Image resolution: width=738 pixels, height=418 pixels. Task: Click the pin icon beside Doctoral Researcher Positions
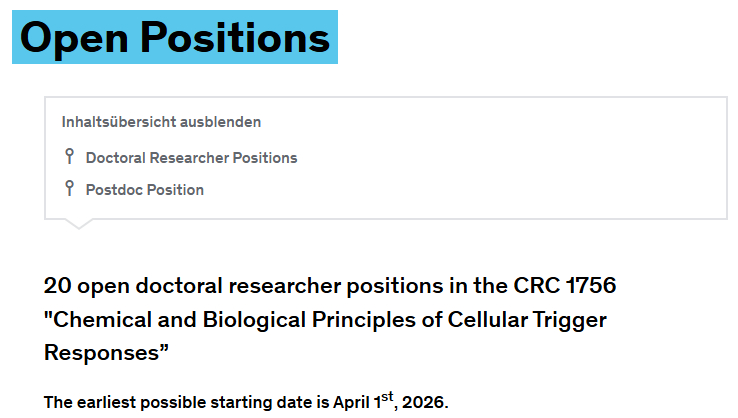coord(69,156)
